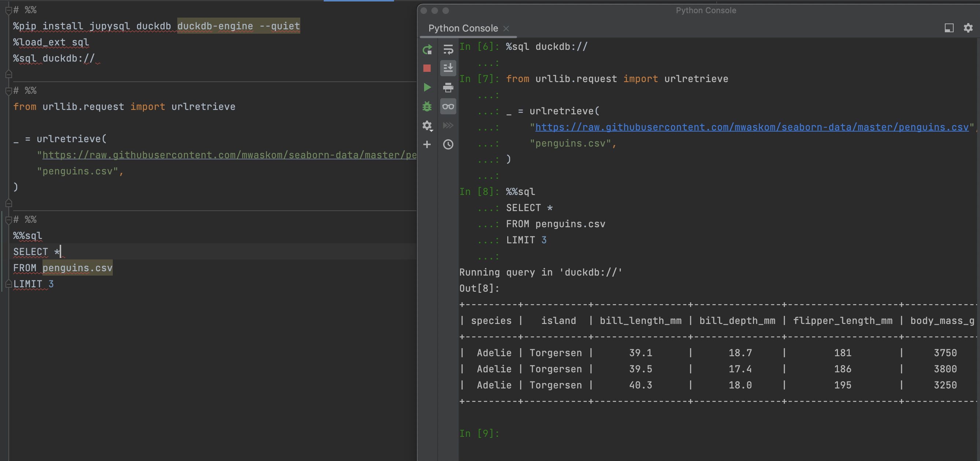Attach debugger to the console
Screen dimensions: 980x461
[x=427, y=107]
